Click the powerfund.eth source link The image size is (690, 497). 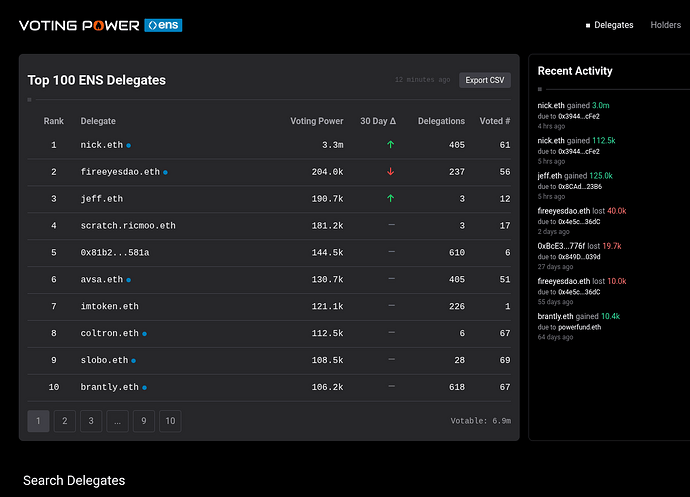coord(580,328)
